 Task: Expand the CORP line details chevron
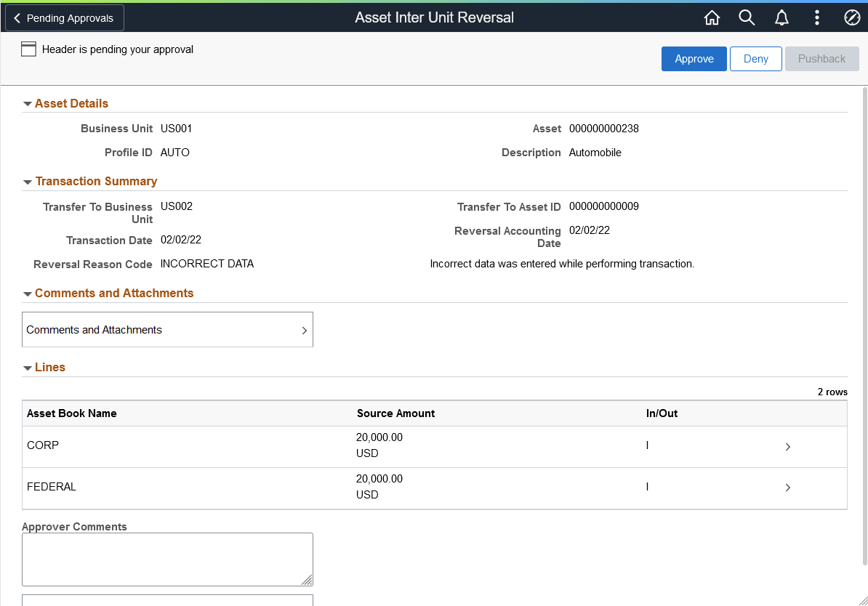(x=787, y=448)
